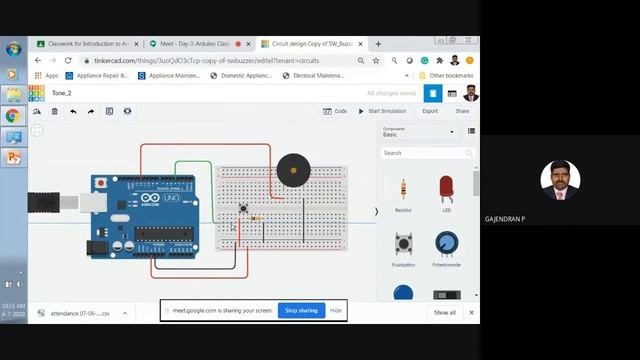Viewport: 640px width, 360px height.
Task: Open Chrome from the taskbar
Action: coord(13,116)
